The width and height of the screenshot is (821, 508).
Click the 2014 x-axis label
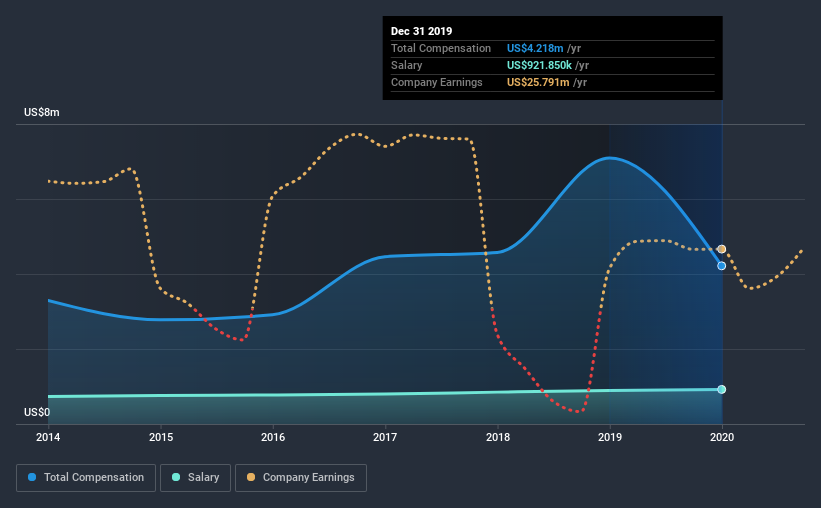tap(48, 437)
